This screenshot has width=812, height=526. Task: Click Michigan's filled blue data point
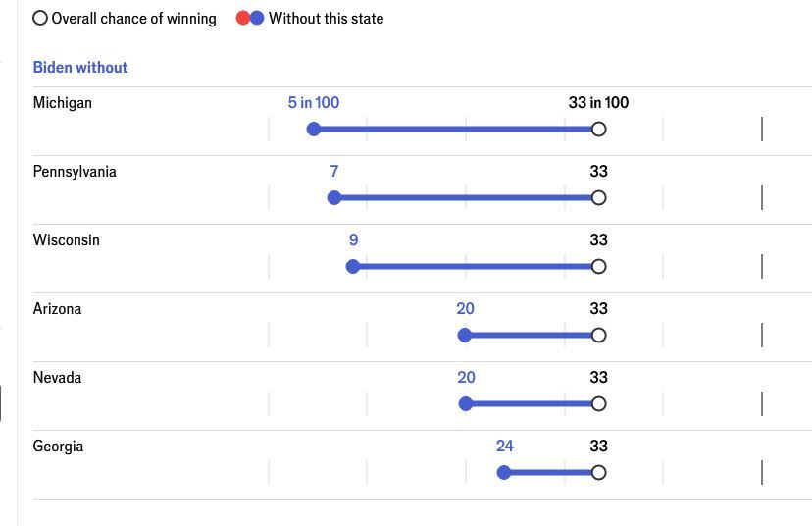click(314, 129)
